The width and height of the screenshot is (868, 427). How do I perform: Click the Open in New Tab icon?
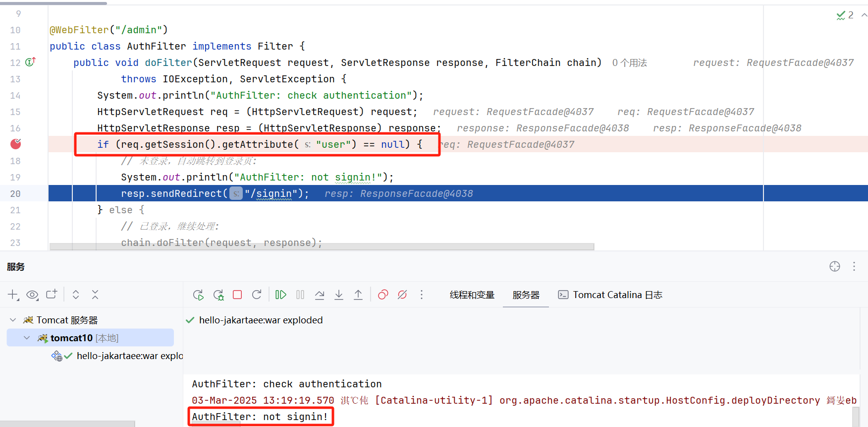click(52, 295)
